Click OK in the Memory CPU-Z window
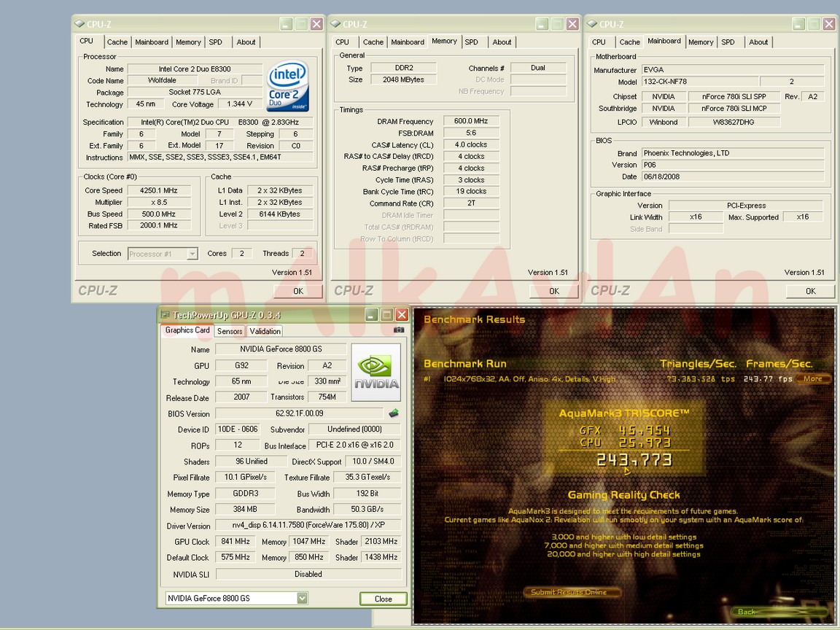 click(x=554, y=291)
